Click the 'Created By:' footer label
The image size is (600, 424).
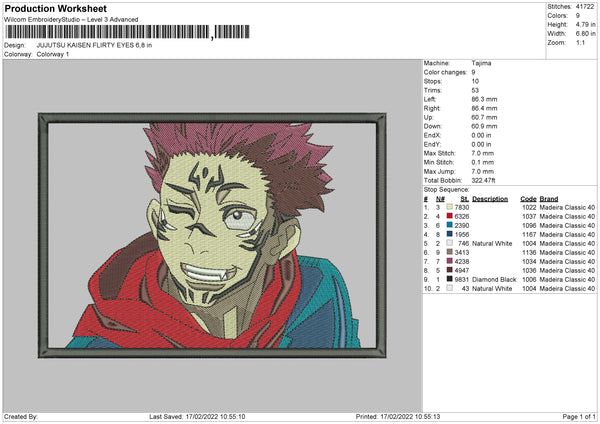pyautogui.click(x=21, y=416)
